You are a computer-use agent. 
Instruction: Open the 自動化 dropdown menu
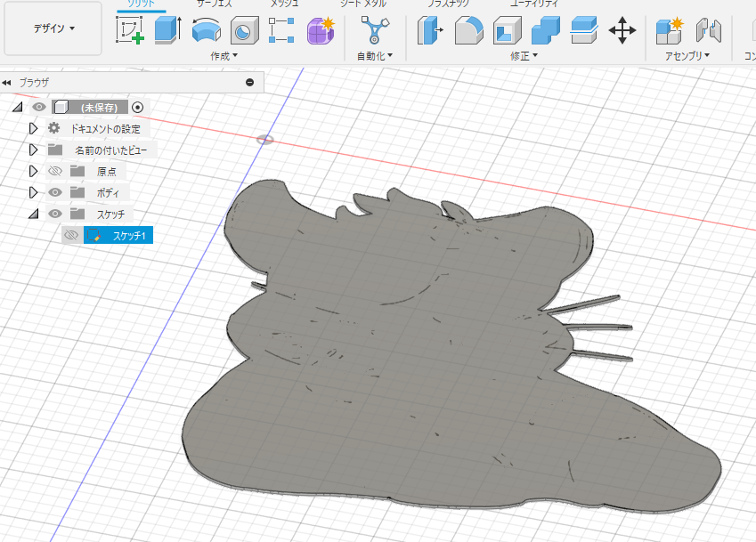pyautogui.click(x=375, y=56)
